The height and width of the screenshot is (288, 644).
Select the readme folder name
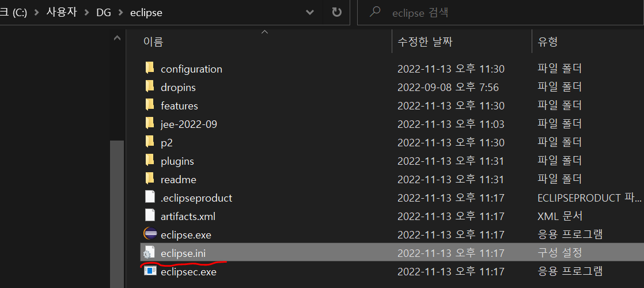point(179,180)
